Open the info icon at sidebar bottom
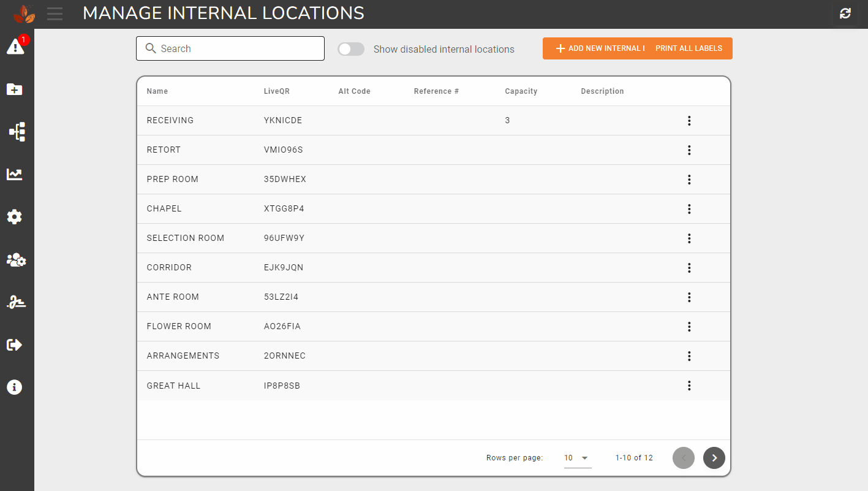Image resolution: width=868 pixels, height=491 pixels. 14,387
